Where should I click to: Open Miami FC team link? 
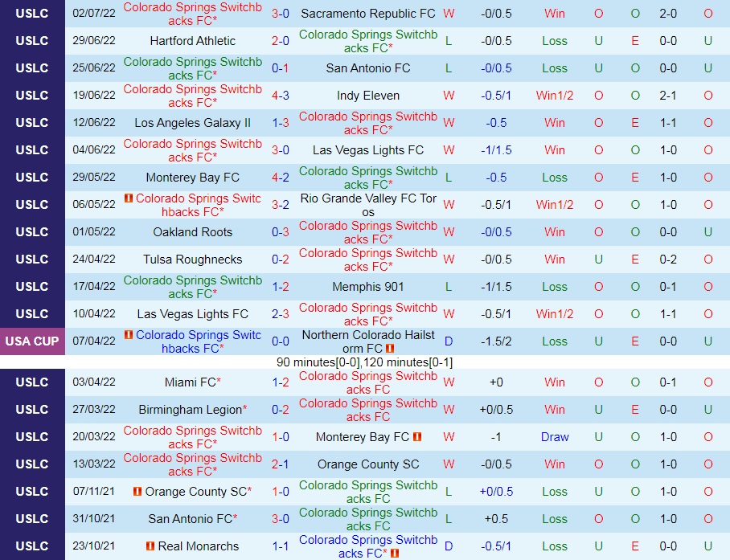(193, 382)
